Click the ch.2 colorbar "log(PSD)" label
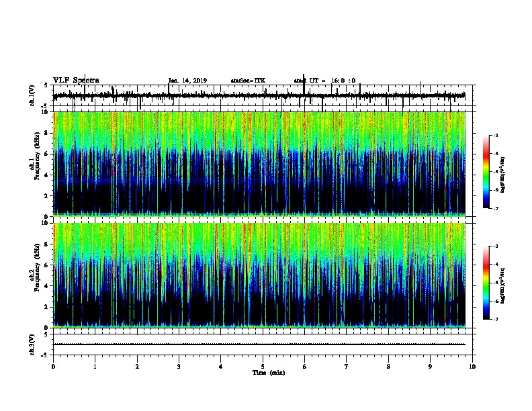The image size is (532, 411). point(503,285)
